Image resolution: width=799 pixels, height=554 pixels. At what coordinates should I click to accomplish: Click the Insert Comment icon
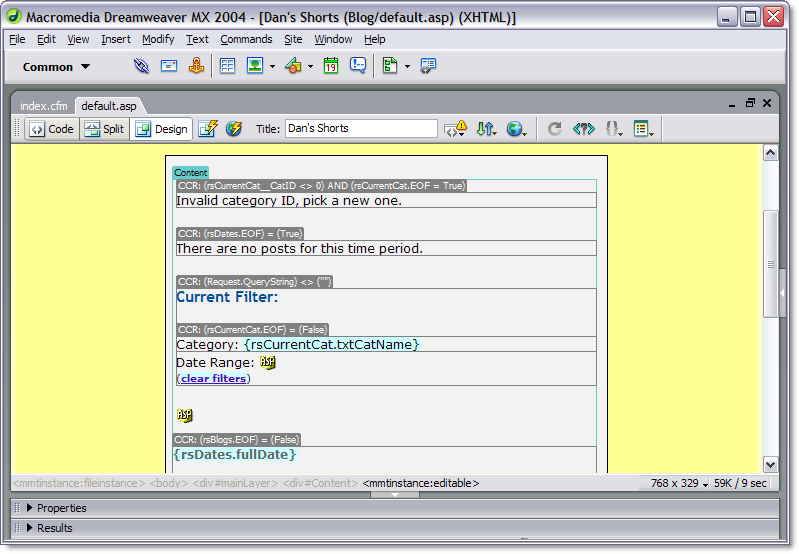click(360, 66)
